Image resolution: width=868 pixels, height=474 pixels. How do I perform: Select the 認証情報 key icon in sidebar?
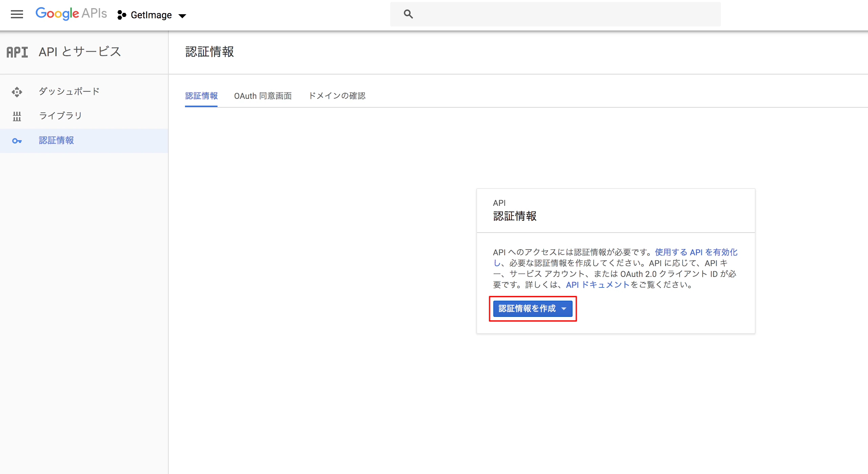click(17, 141)
